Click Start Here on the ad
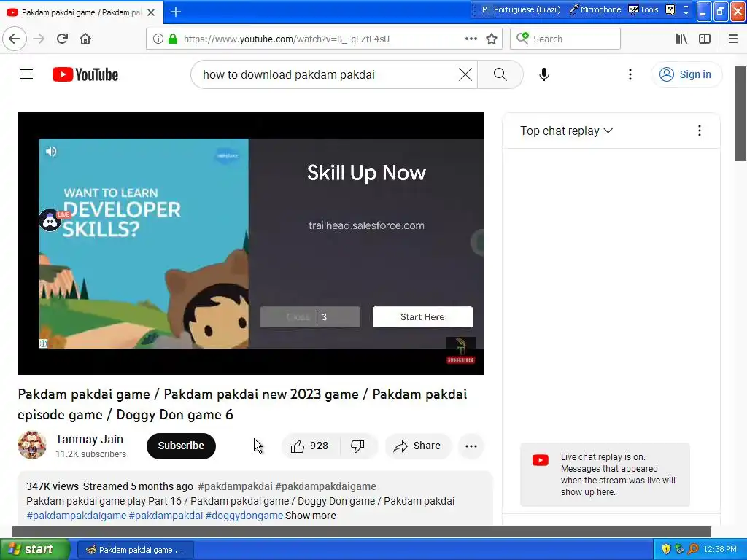This screenshot has height=560, width=747. point(422,316)
